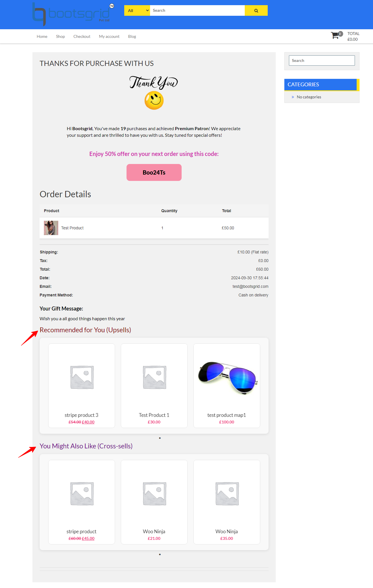Go to the Shop menu item
This screenshot has height=588, width=373.
tap(60, 36)
